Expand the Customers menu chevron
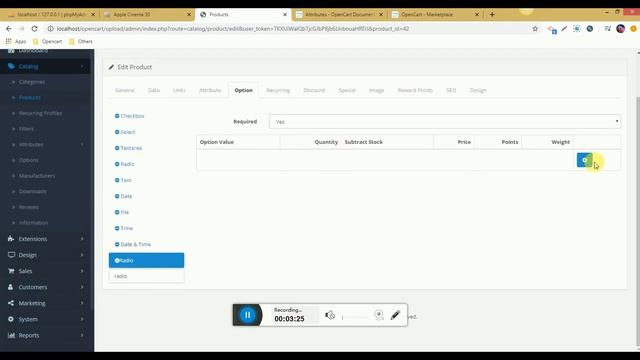 82,287
